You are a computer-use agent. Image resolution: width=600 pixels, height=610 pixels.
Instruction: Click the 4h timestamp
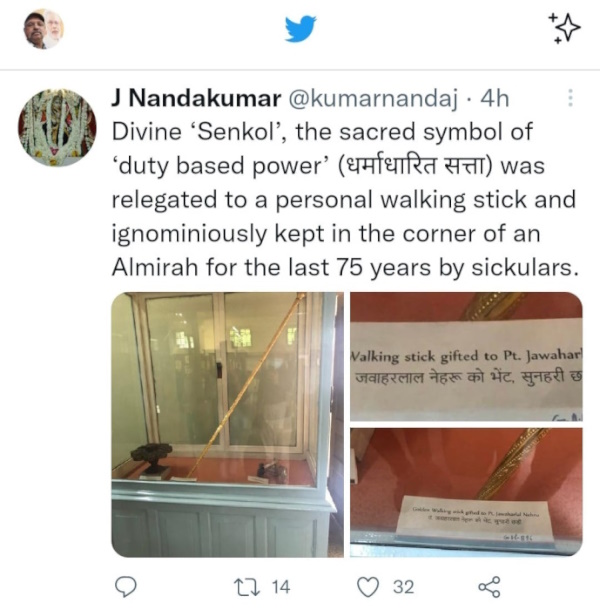494,99
